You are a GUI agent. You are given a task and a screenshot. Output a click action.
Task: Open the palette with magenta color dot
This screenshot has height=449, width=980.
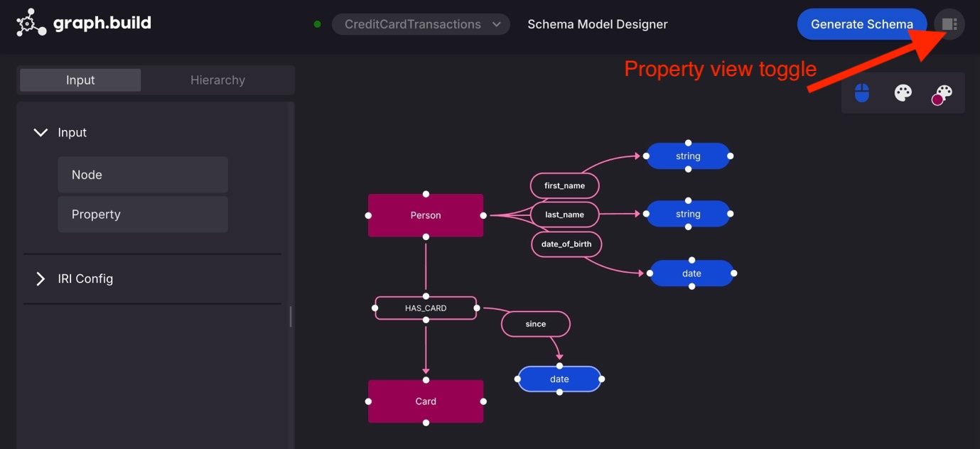[942, 94]
